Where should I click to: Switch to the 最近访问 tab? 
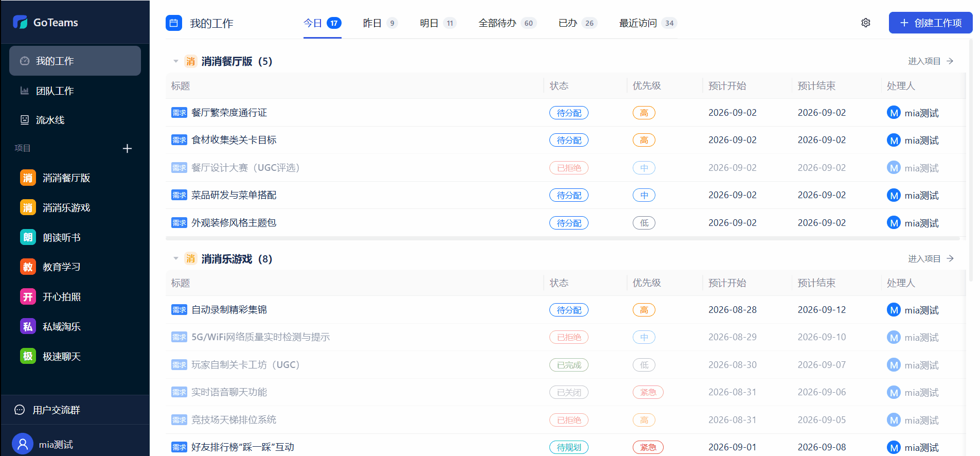point(648,23)
